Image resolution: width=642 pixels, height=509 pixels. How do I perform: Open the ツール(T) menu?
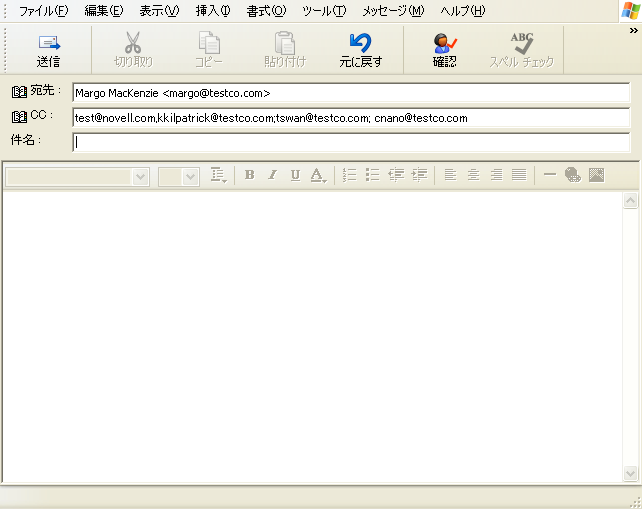(x=324, y=11)
